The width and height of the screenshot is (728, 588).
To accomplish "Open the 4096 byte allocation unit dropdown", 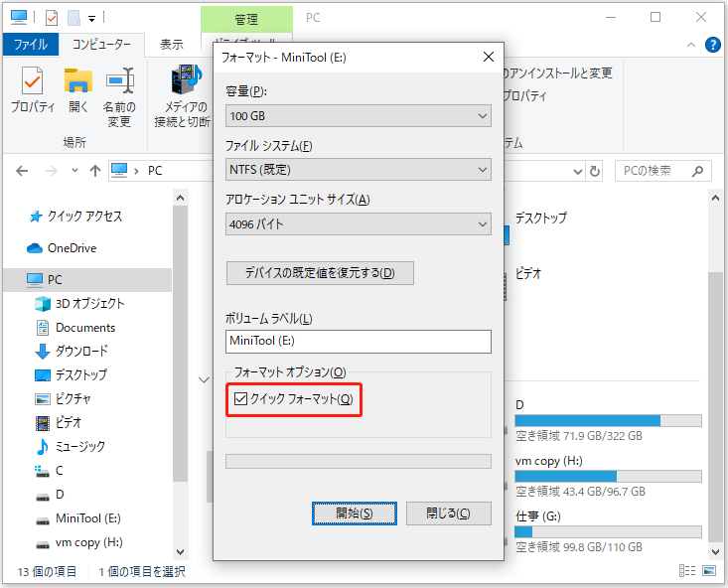I will click(x=358, y=224).
